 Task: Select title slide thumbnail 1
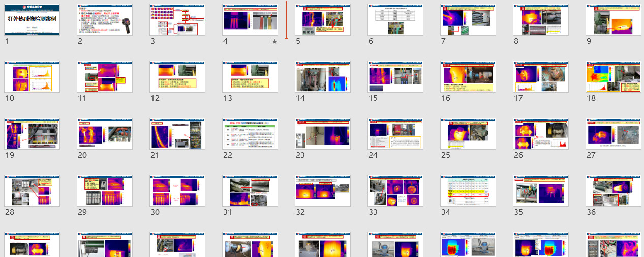[x=32, y=20]
